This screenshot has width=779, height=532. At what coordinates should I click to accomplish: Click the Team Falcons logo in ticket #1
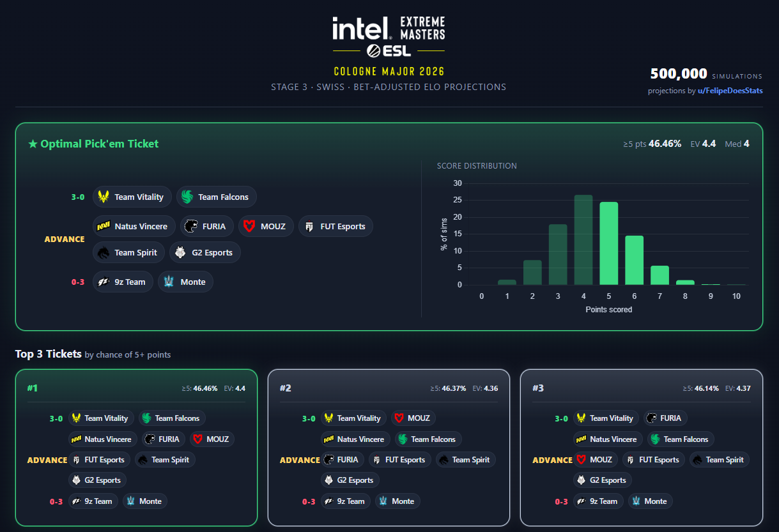(147, 418)
